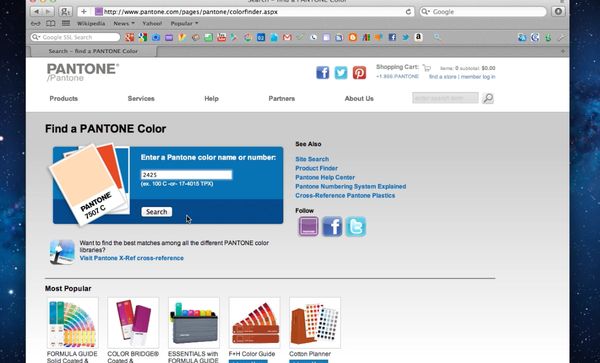Viewport: 600px width, 363px height.
Task: Open the Product Finder link
Action: click(316, 168)
